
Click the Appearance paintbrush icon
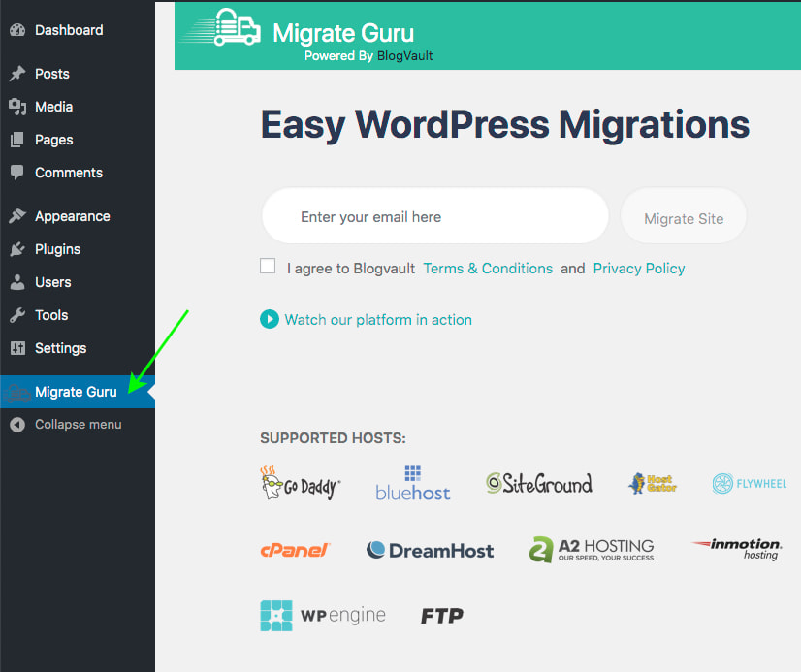click(x=17, y=216)
